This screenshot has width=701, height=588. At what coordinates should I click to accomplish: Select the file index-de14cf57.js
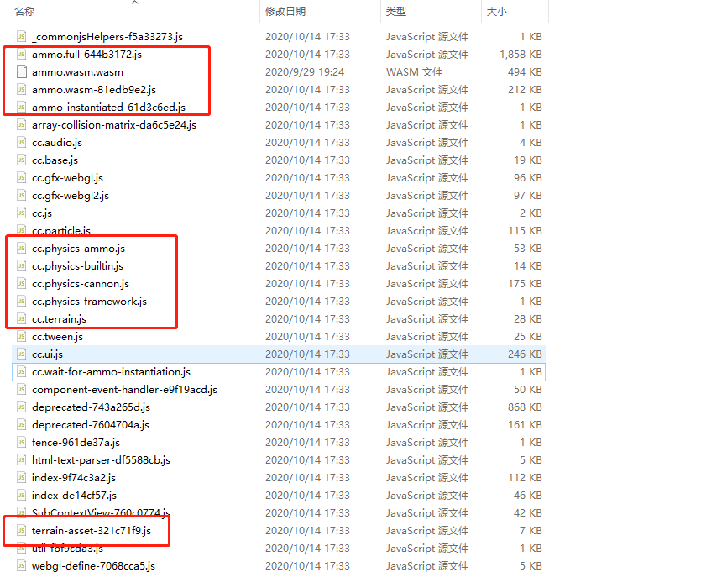click(74, 496)
